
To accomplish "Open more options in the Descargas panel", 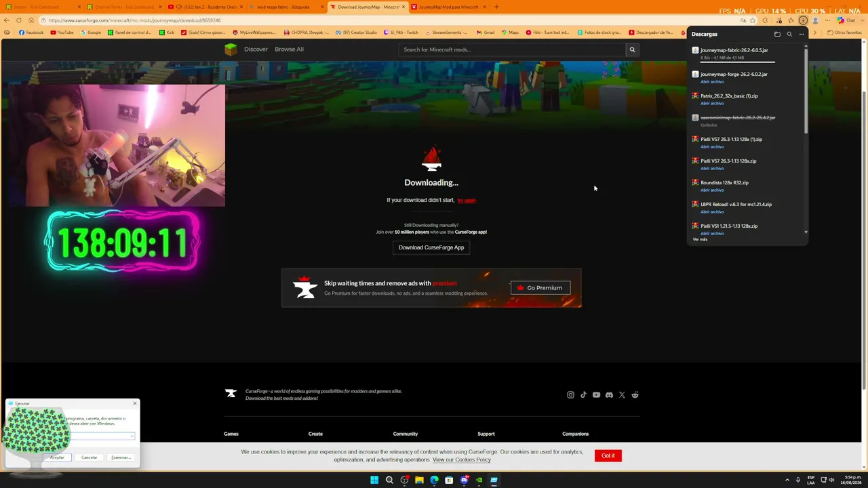I will click(802, 34).
